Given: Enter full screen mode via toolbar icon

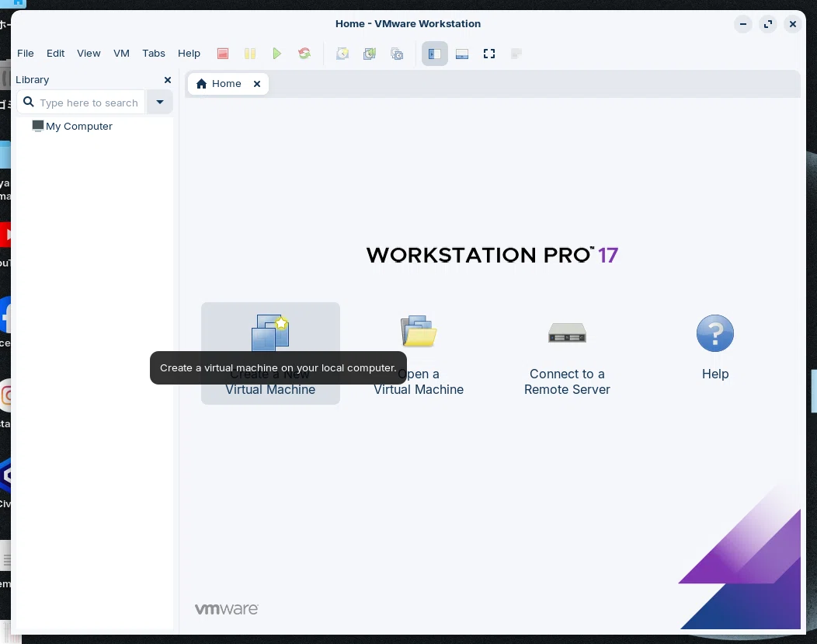Looking at the screenshot, I should [x=489, y=54].
